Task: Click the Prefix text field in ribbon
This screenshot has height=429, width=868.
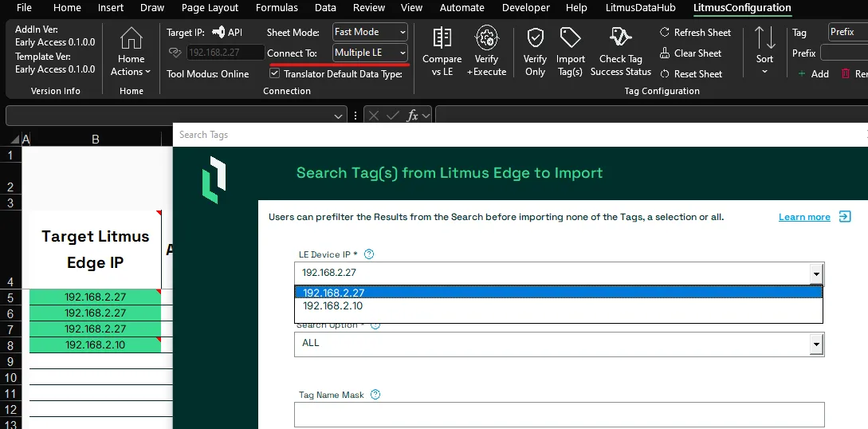Action: click(x=844, y=53)
